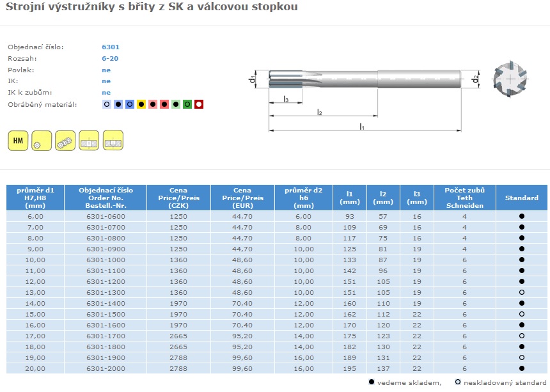The width and height of the screenshot is (550, 392).
Task: Select order number 6301-1200
Action: click(x=106, y=281)
